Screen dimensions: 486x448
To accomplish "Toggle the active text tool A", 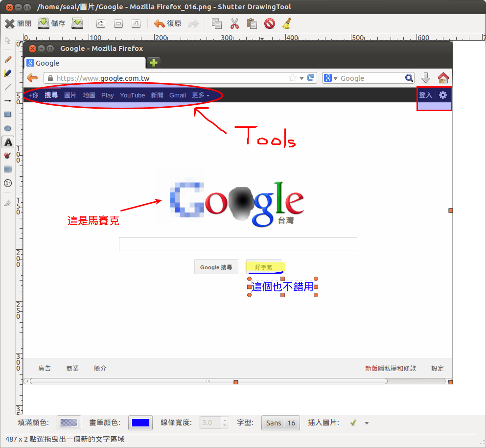I will 8,142.
